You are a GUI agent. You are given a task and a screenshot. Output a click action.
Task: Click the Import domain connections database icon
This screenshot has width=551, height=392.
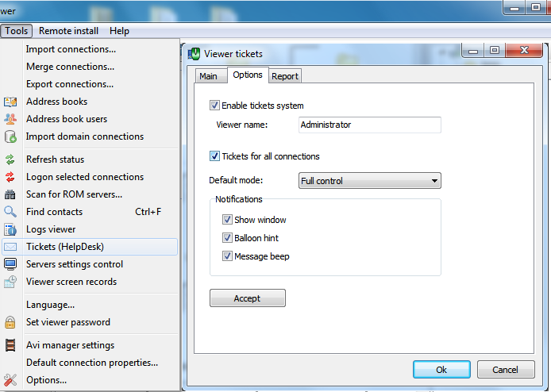tap(10, 136)
